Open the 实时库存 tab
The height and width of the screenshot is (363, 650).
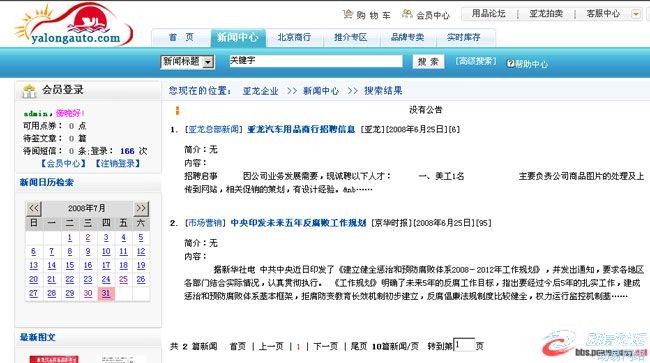[464, 37]
